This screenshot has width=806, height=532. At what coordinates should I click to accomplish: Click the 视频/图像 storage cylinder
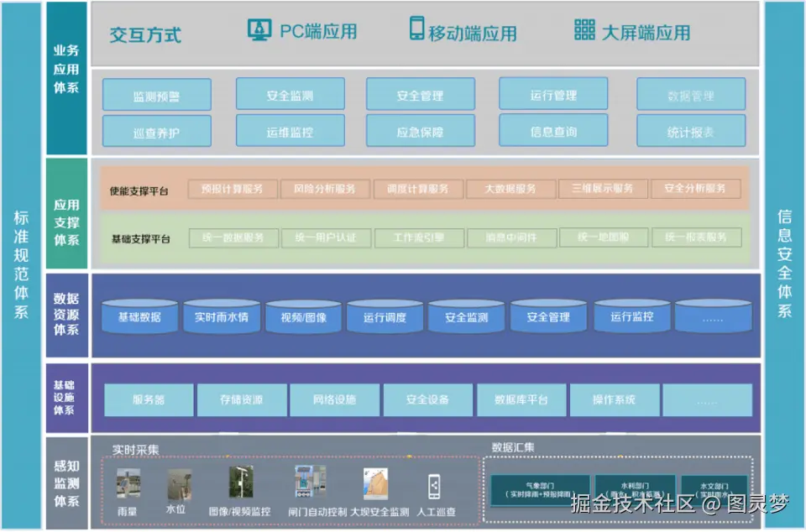click(303, 316)
